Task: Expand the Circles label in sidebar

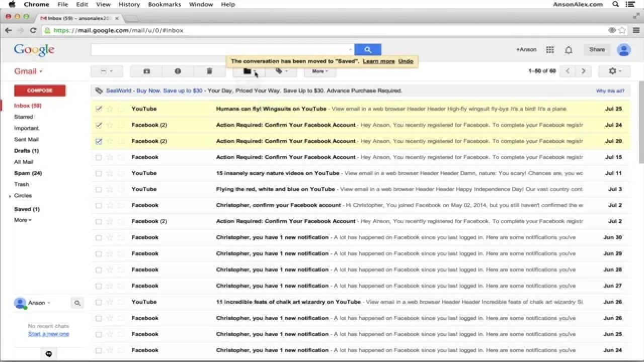Action: (10, 196)
